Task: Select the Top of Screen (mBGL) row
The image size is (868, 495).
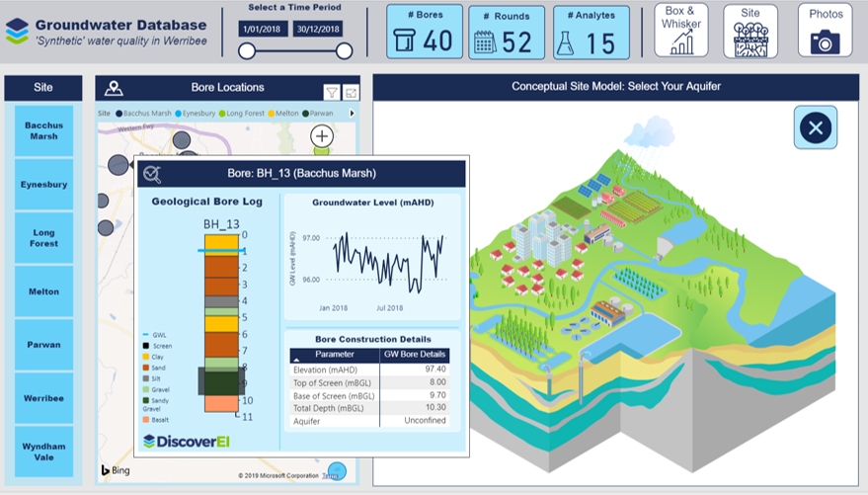Action: click(369, 382)
